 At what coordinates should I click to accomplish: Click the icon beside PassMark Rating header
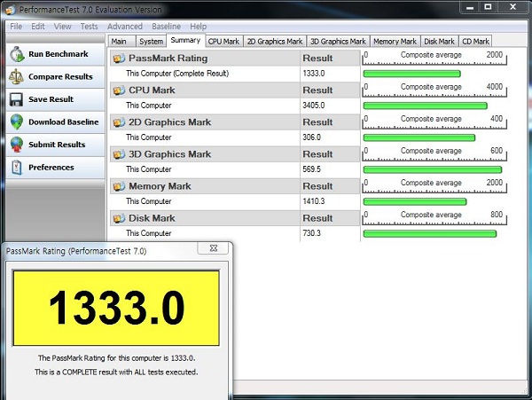(x=119, y=59)
